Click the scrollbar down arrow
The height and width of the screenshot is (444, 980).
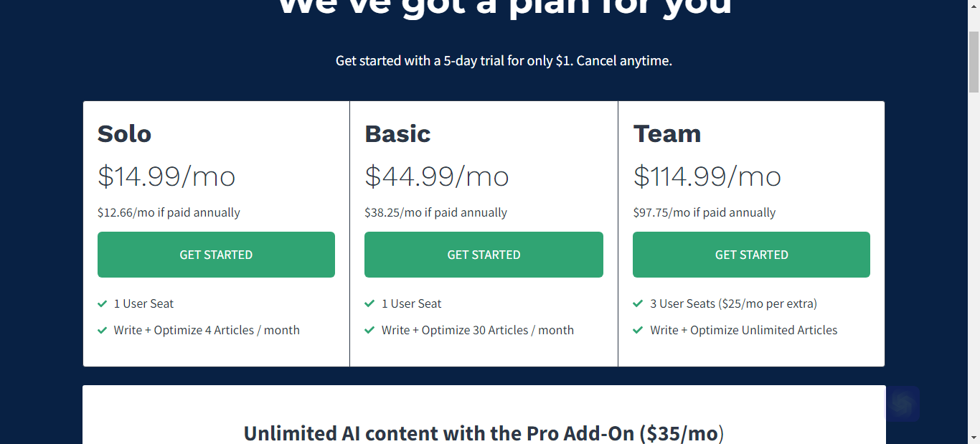tap(974, 438)
